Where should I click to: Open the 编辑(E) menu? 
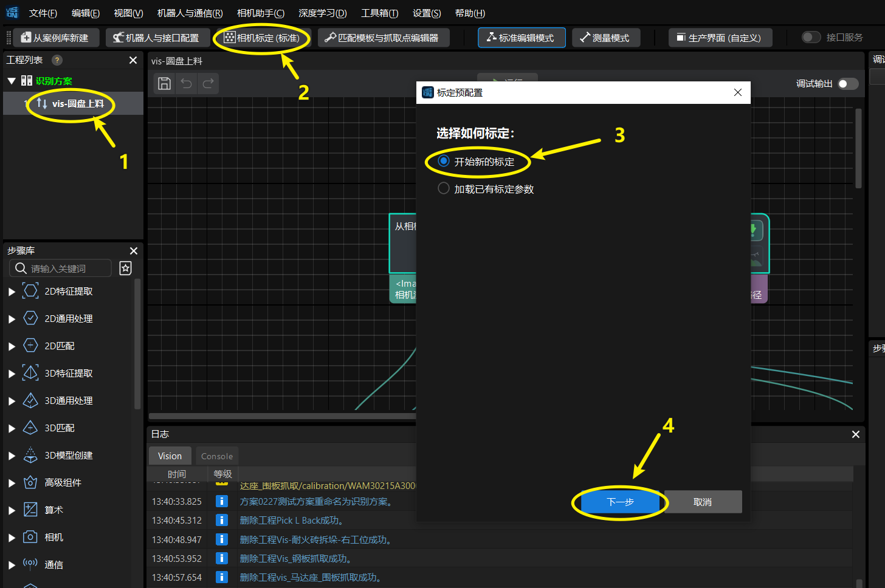86,13
